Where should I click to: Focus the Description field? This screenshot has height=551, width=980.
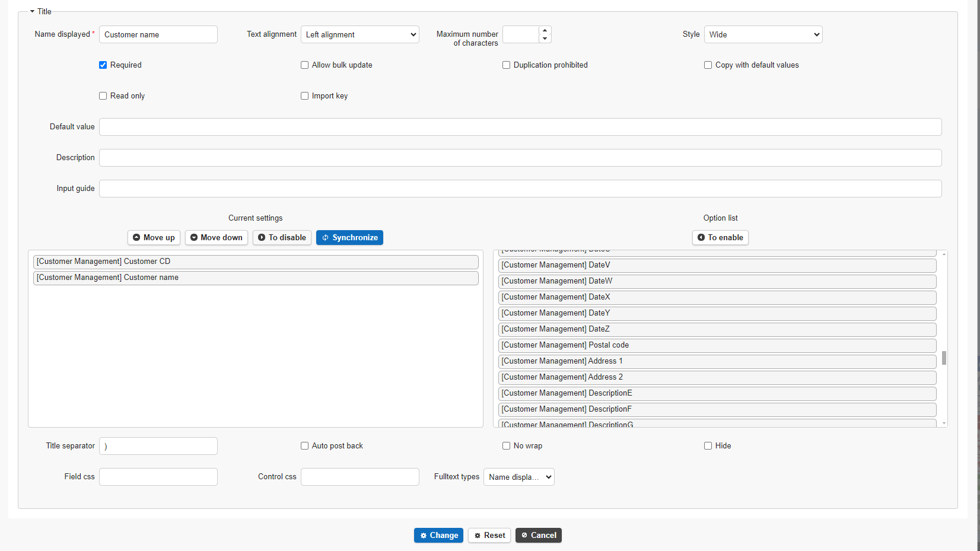pyautogui.click(x=520, y=158)
